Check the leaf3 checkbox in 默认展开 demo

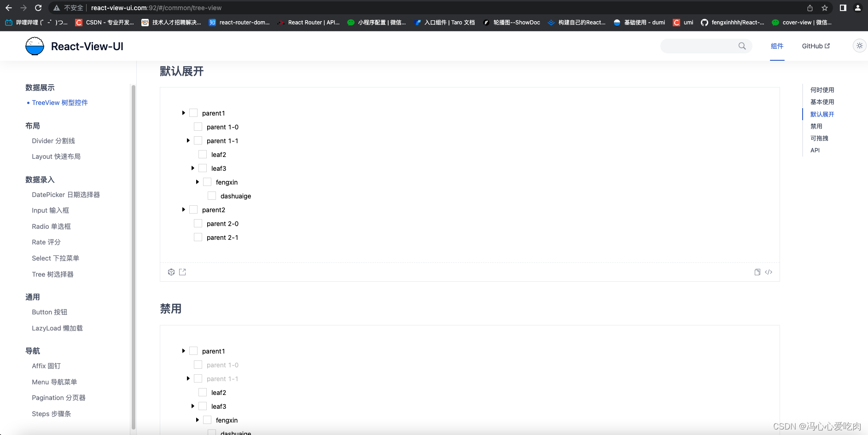(203, 168)
